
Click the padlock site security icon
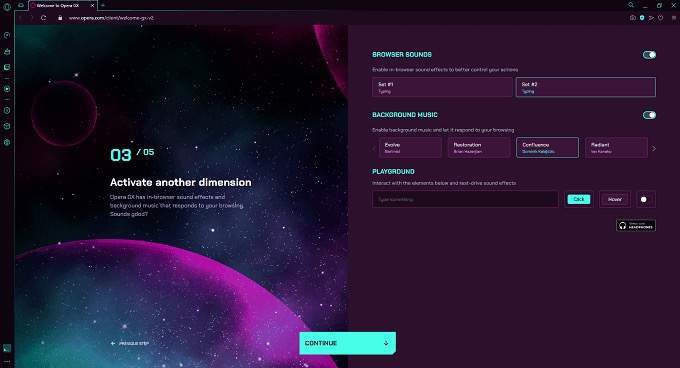(60, 18)
